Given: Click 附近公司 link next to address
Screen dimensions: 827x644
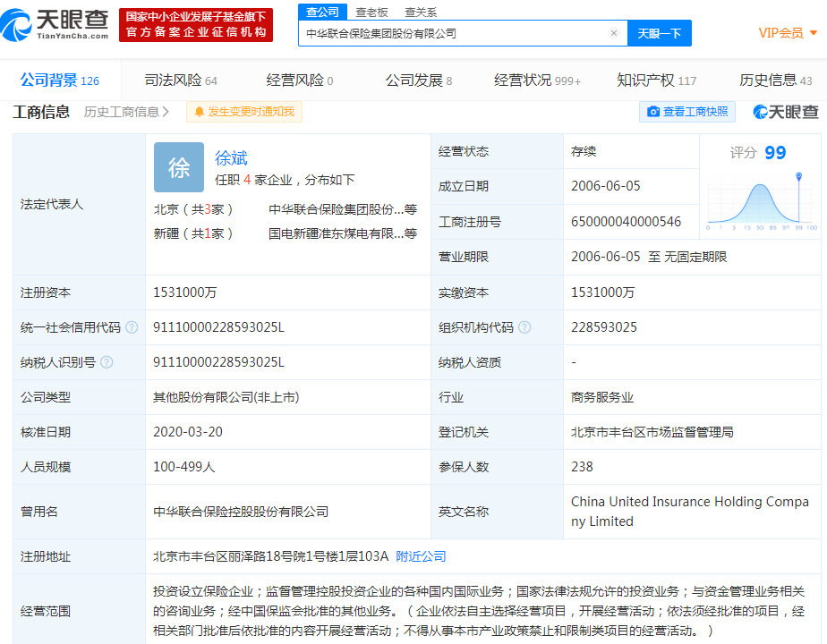Looking at the screenshot, I should point(421,556).
